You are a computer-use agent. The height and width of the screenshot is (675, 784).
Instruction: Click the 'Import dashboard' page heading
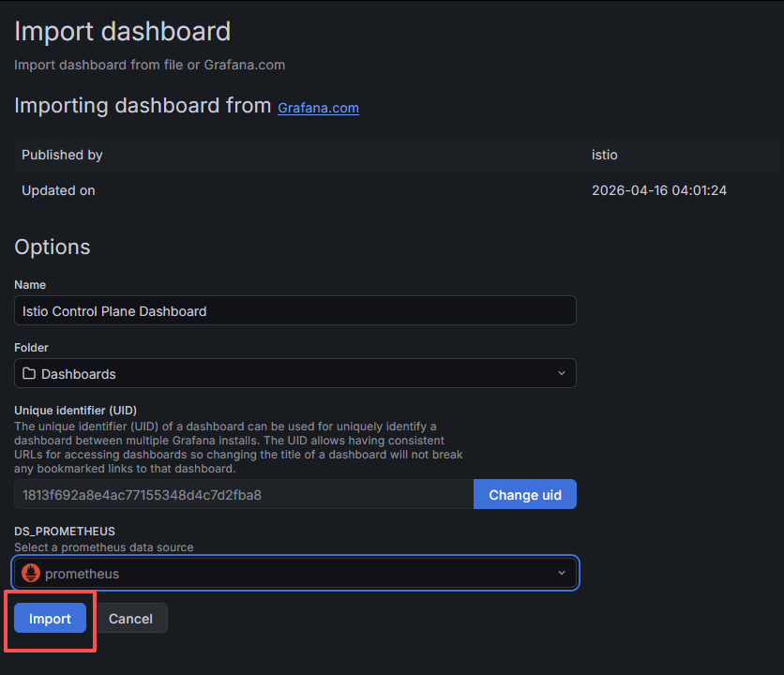pyautogui.click(x=123, y=32)
